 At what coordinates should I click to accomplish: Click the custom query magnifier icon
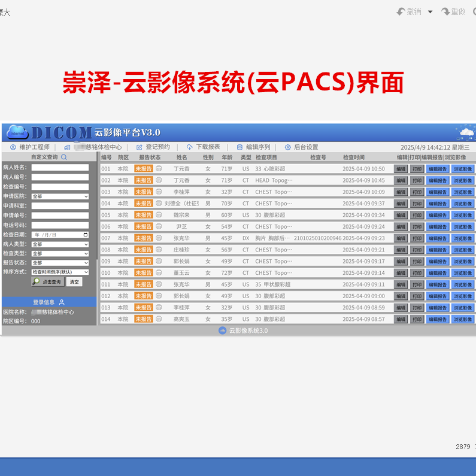click(x=63, y=157)
